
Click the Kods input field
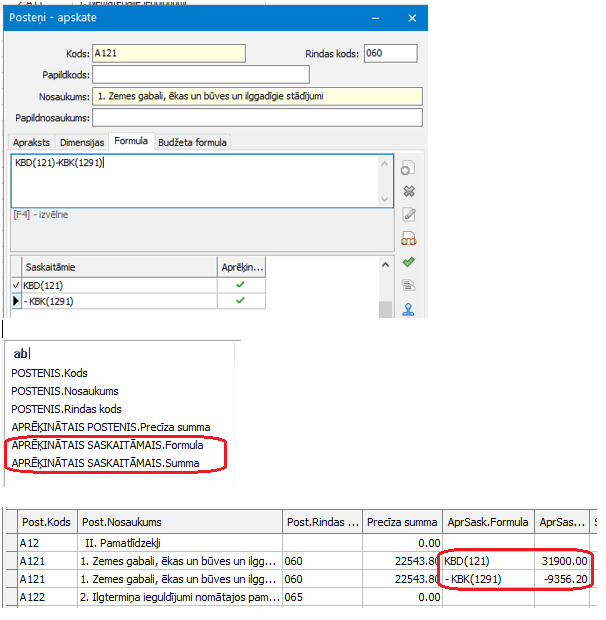point(169,53)
